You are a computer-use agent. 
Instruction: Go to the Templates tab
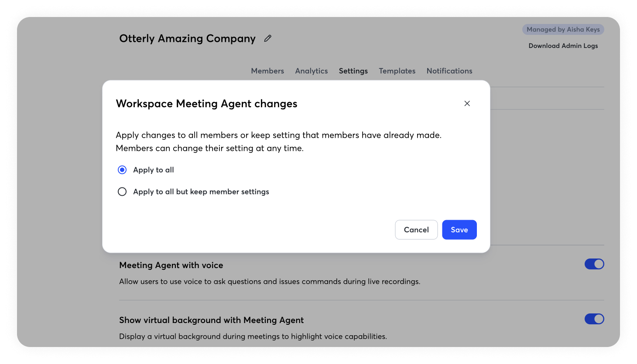coord(397,71)
